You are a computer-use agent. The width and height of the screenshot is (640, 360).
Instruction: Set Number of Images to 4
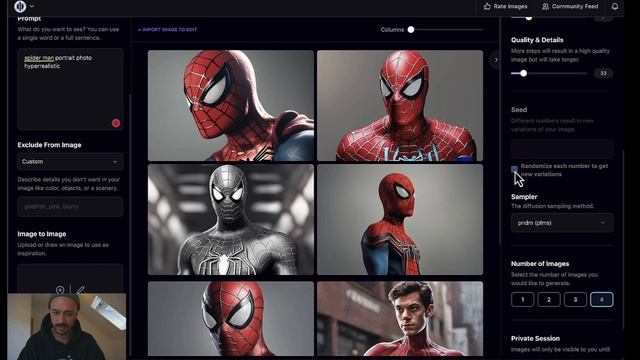coord(602,300)
